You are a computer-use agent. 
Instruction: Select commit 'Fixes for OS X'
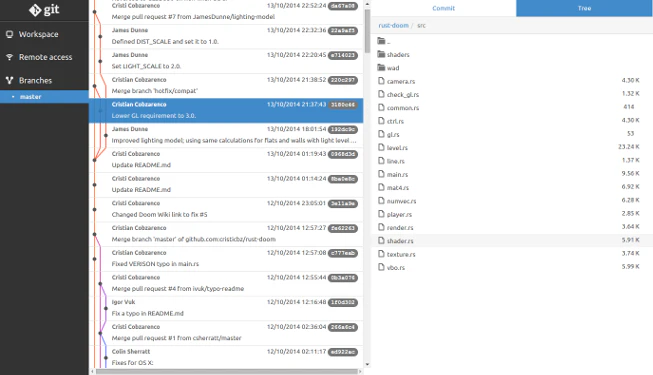pos(226,357)
